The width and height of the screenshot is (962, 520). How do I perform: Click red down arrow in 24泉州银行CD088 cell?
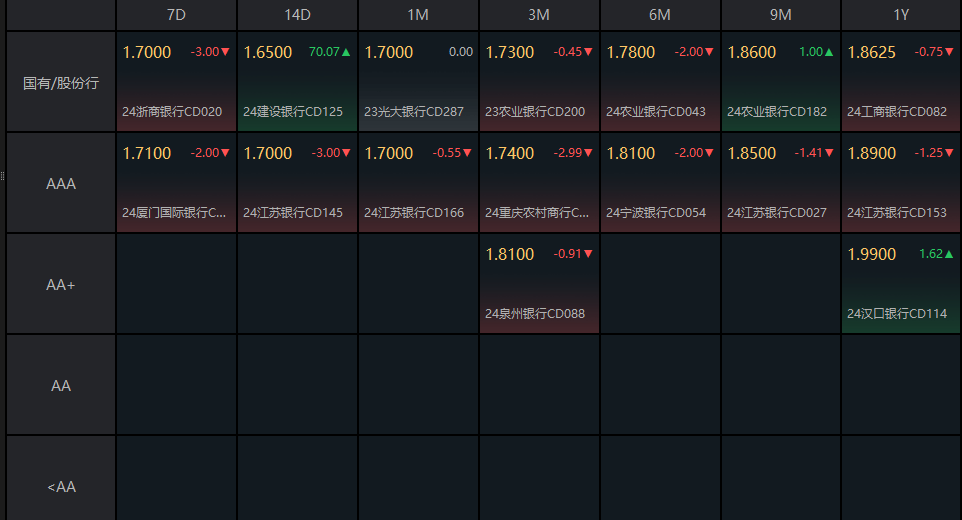[588, 254]
